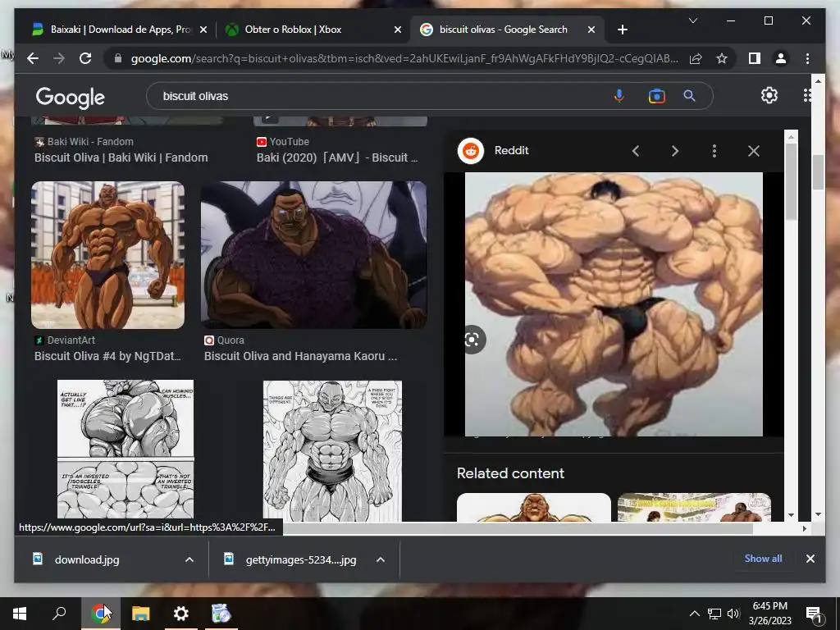The width and height of the screenshot is (840, 630).
Task: Close the Reddit image preview panel
Action: pos(754,151)
